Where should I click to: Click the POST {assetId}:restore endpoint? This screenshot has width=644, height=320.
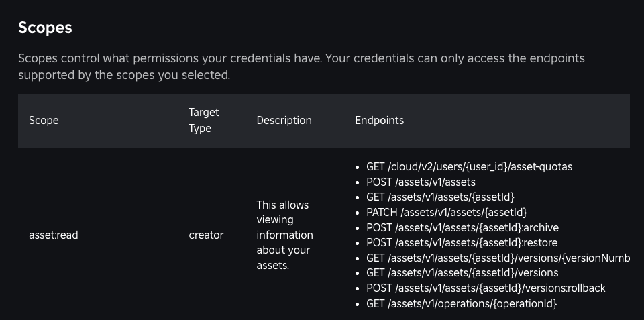click(x=462, y=242)
